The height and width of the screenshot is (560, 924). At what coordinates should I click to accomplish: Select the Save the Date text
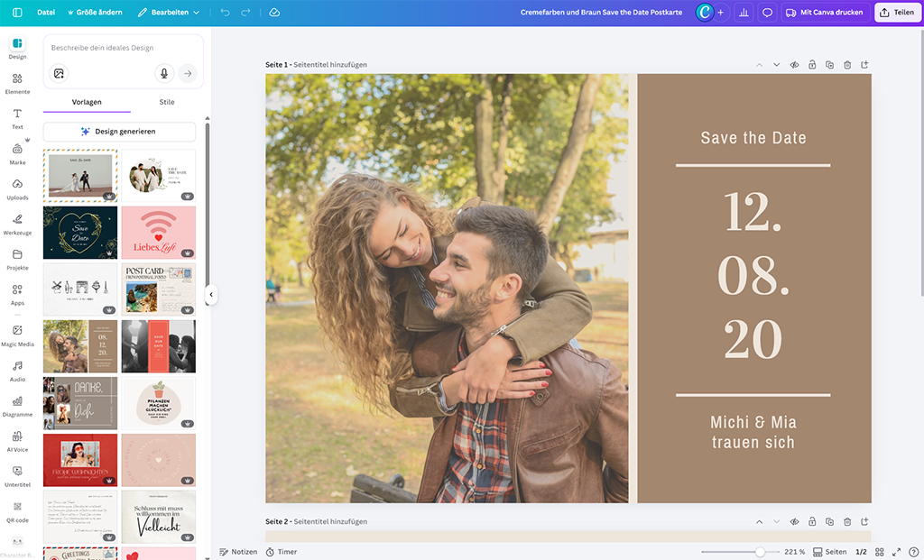(753, 138)
